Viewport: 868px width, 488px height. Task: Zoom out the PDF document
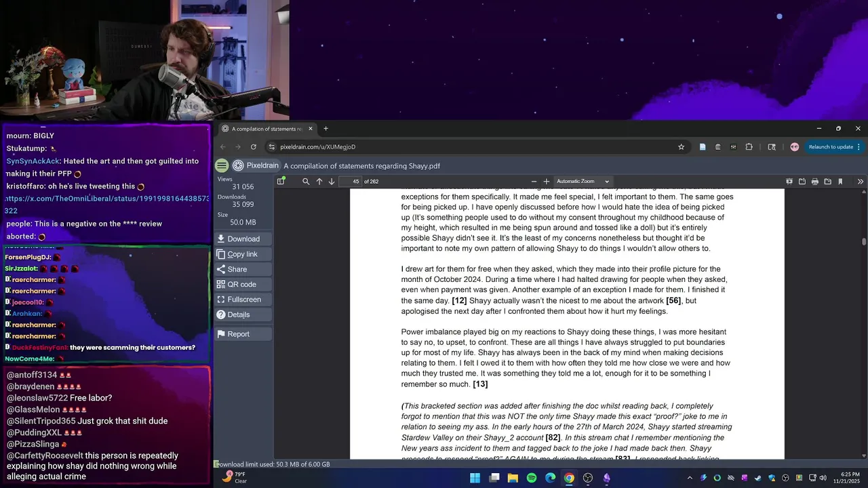click(534, 181)
